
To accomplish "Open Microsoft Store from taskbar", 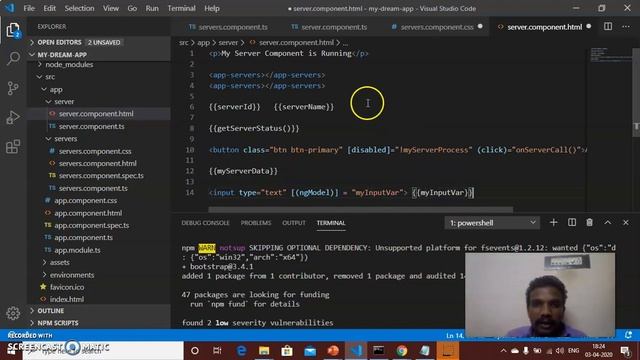I will (x=287, y=351).
